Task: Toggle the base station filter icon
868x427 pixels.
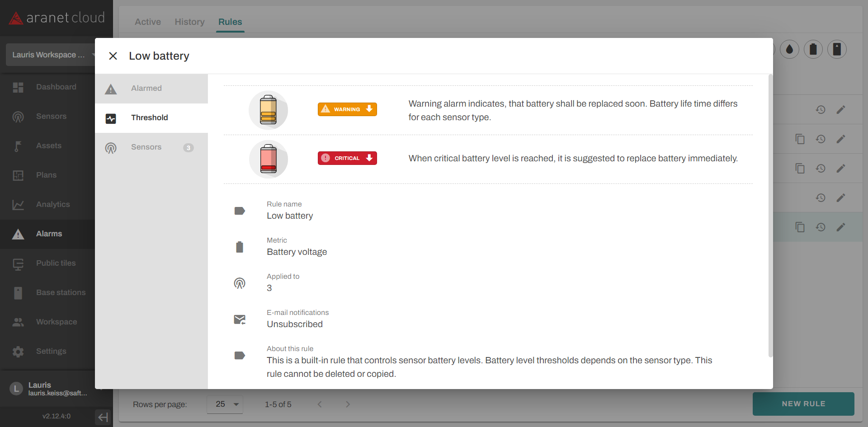Action: (x=837, y=49)
